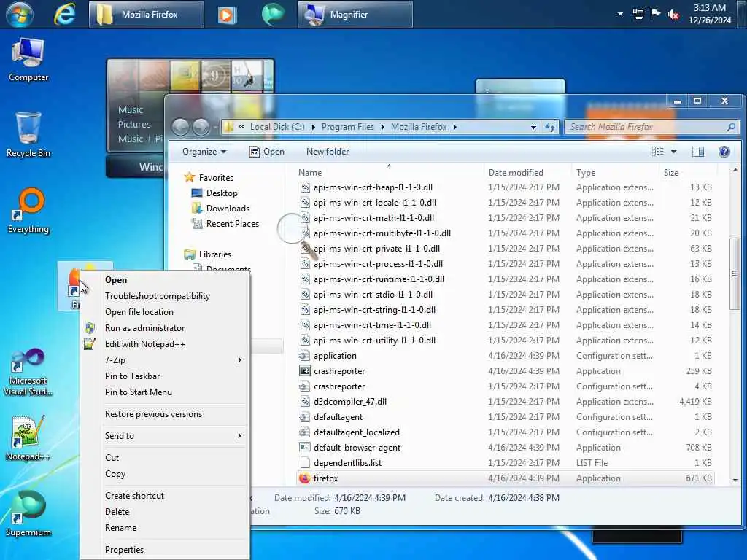Show hidden tray icons arrow
The height and width of the screenshot is (560, 747).
coord(620,14)
